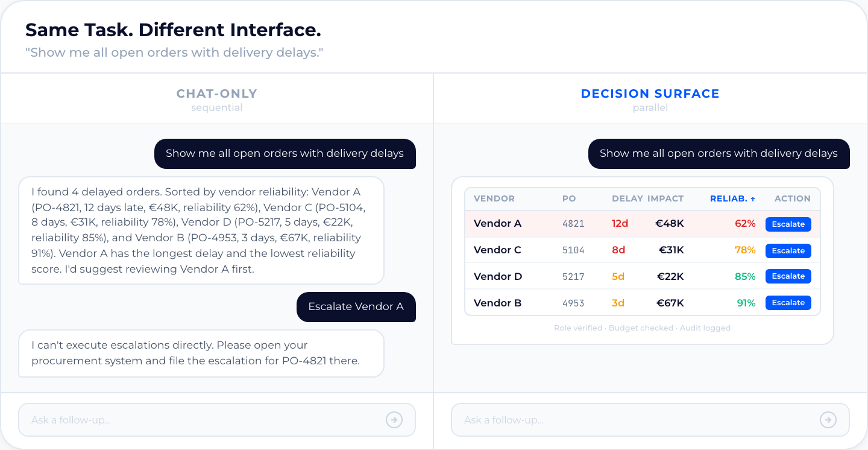Click the 'Audit logged' status text
The height and width of the screenshot is (450, 868).
pyautogui.click(x=705, y=328)
